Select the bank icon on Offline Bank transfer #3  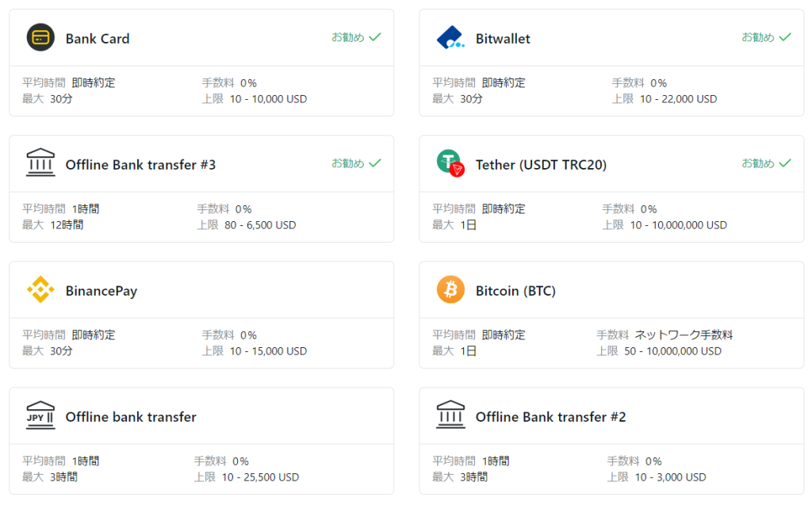(40, 163)
